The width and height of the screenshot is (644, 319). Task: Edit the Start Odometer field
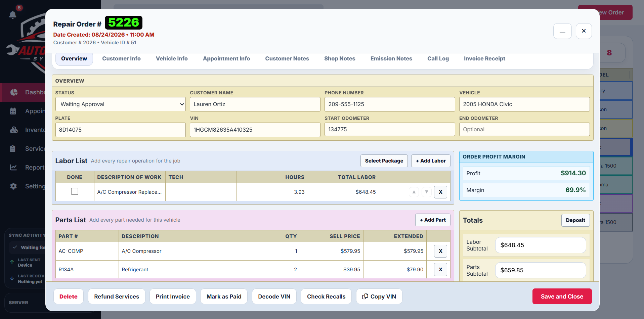[x=390, y=129]
